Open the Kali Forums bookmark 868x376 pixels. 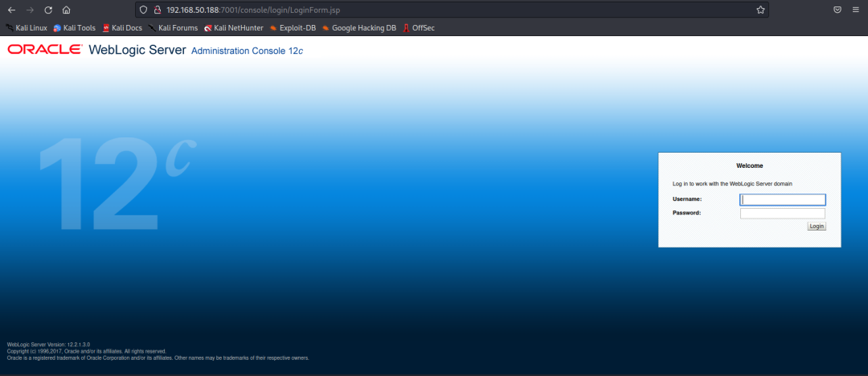[x=173, y=27]
